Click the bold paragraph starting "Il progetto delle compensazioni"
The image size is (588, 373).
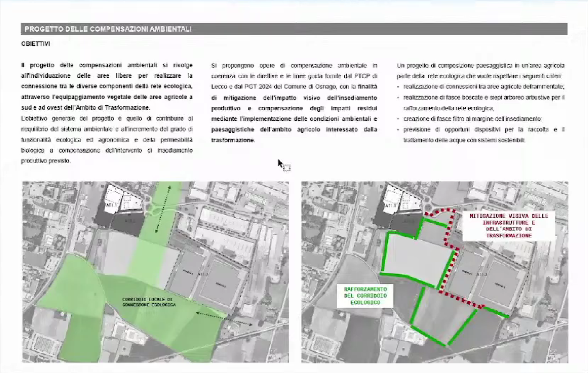(107, 86)
